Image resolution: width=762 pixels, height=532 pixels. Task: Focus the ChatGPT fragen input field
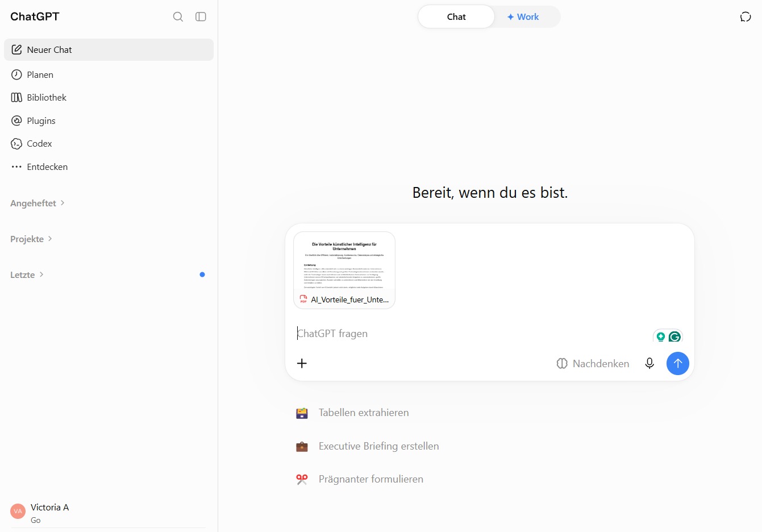click(473, 334)
